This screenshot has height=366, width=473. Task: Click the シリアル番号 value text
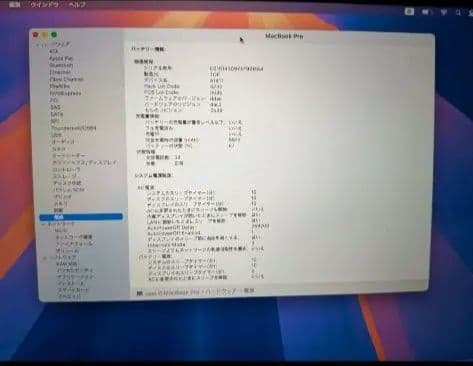coord(236,69)
